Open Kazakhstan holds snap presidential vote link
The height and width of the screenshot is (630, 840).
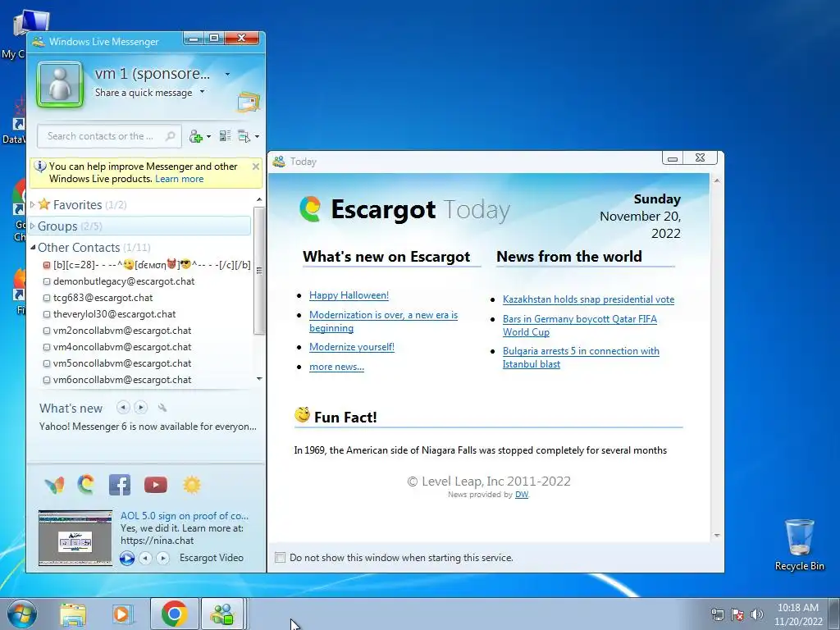coord(588,299)
